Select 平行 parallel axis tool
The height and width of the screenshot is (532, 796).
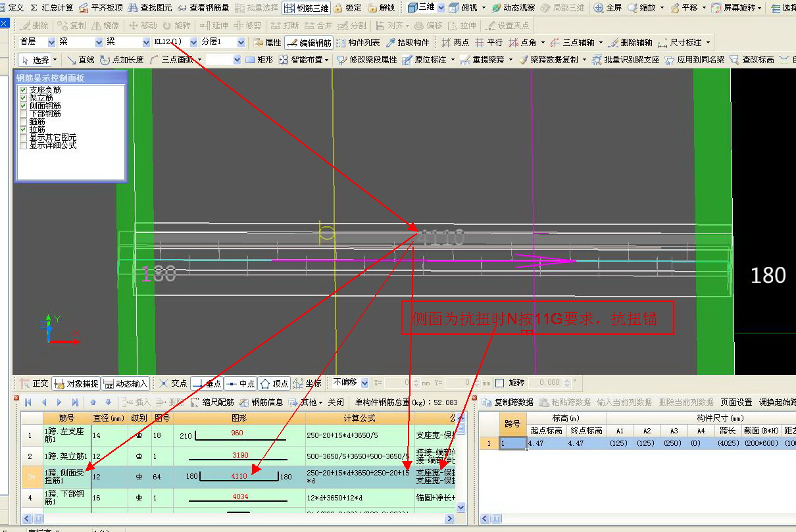point(489,42)
